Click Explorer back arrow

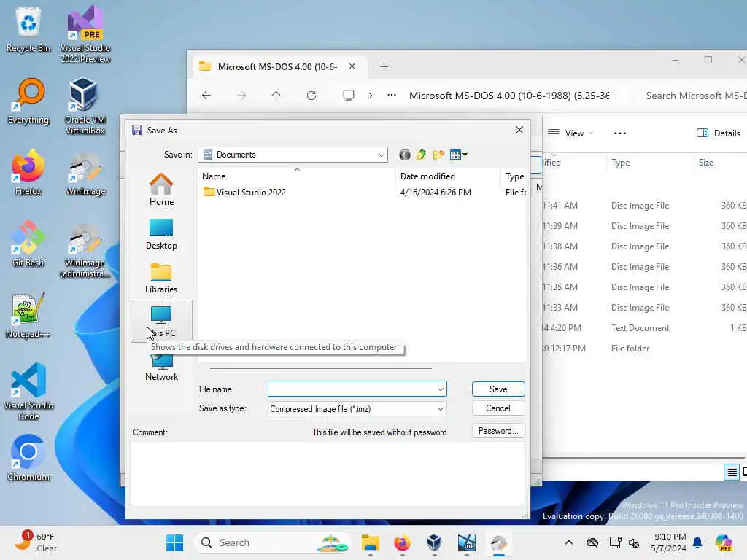point(206,96)
